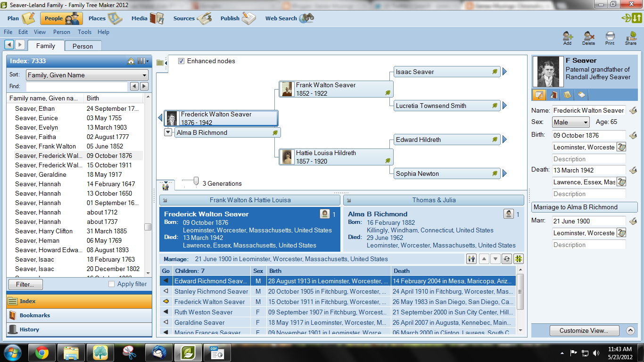The image size is (644, 362).
Task: Click the Find next arrow in Index
Action: click(144, 86)
